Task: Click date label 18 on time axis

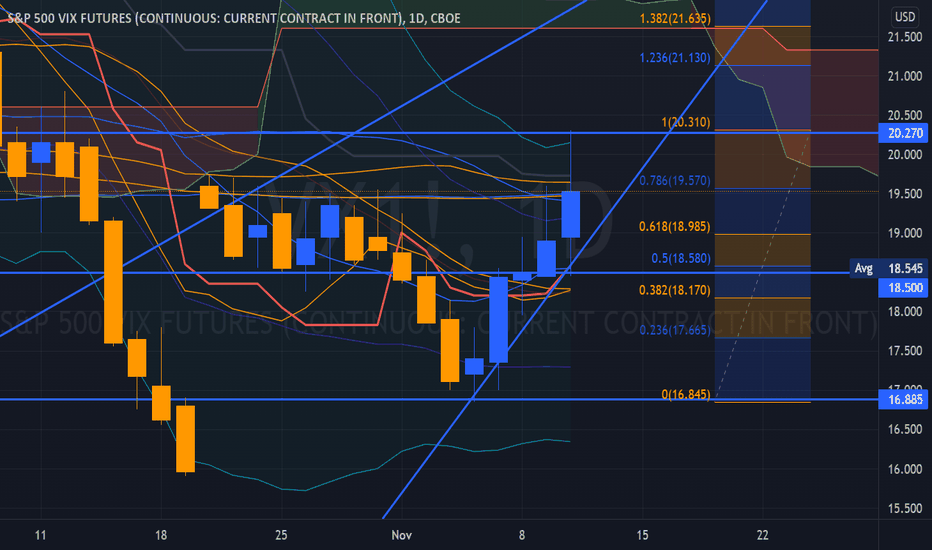Action: (x=160, y=535)
